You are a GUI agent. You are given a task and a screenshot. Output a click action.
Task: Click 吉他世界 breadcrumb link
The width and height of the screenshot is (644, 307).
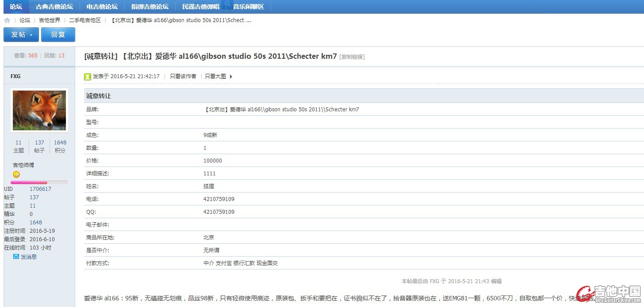(x=50, y=20)
